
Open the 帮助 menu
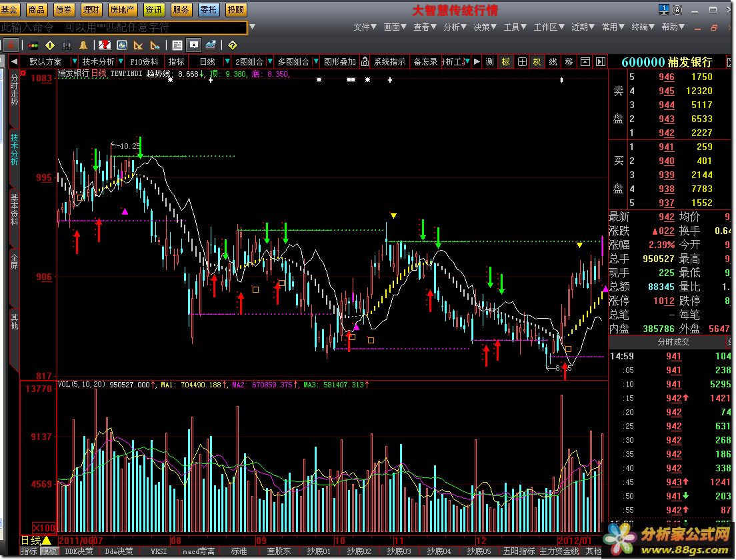click(673, 27)
